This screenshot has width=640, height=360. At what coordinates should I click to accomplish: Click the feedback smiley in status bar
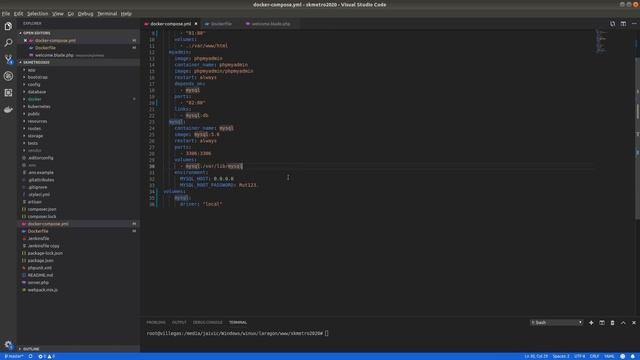click(622, 356)
